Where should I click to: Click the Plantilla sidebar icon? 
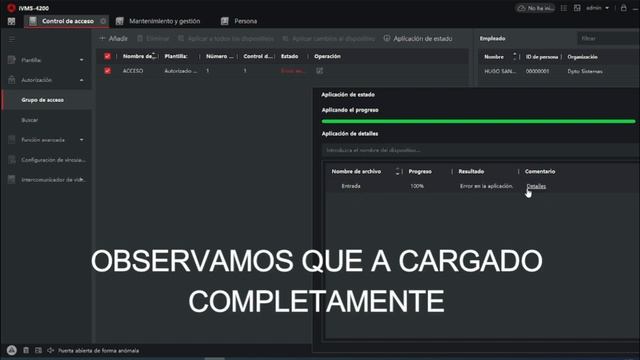(12, 60)
